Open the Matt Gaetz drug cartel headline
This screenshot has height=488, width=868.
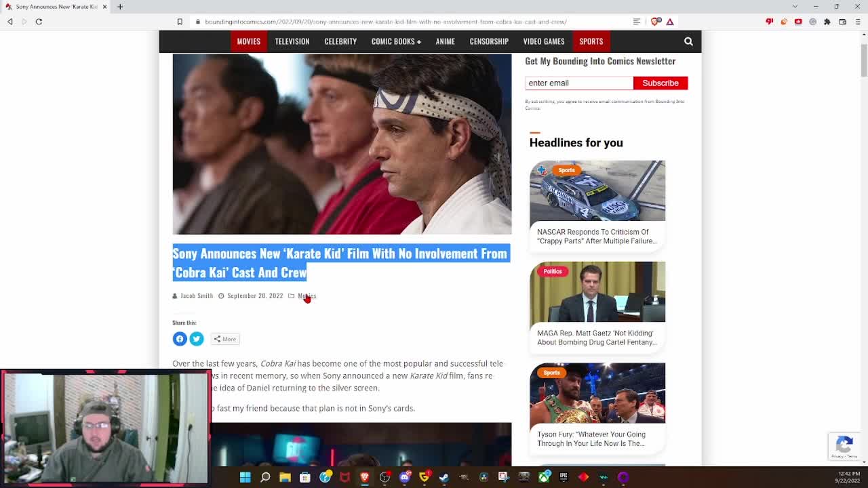tap(597, 338)
